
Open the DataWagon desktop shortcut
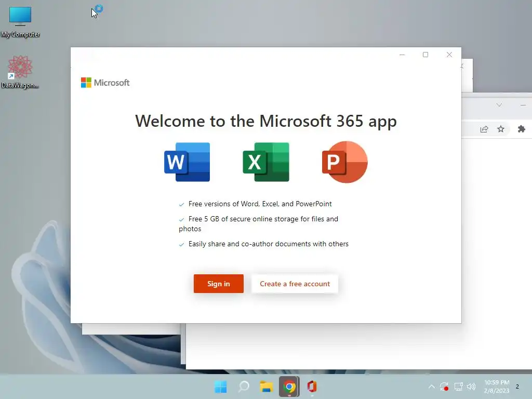click(x=20, y=72)
